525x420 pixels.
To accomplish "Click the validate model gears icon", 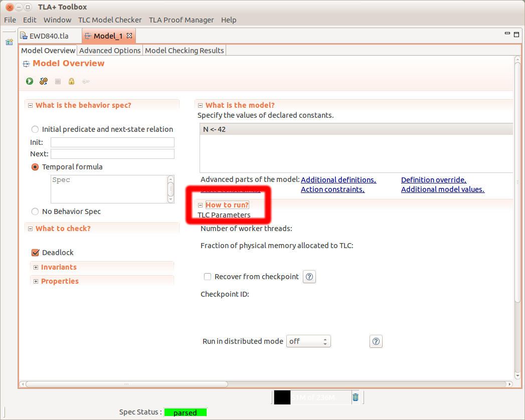I will tap(44, 81).
